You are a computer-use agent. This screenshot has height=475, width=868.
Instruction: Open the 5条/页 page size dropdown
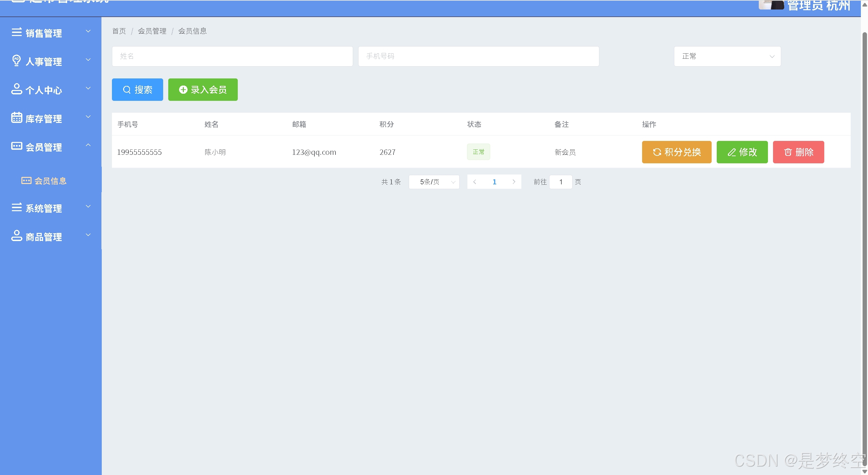tap(434, 182)
